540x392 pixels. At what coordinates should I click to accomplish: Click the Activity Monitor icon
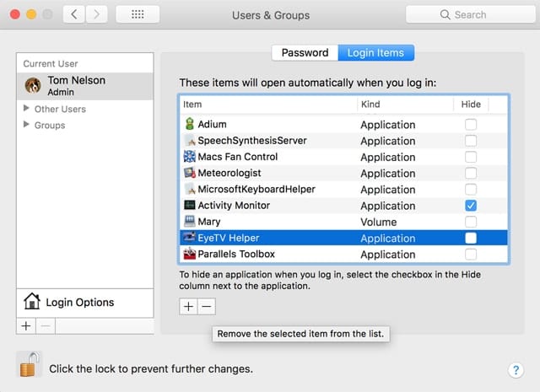pos(190,205)
